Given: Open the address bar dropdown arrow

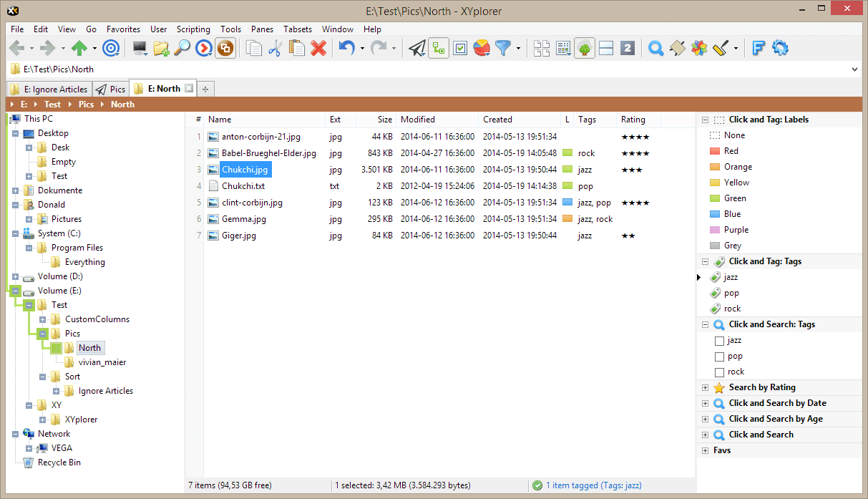Looking at the screenshot, I should [x=854, y=69].
